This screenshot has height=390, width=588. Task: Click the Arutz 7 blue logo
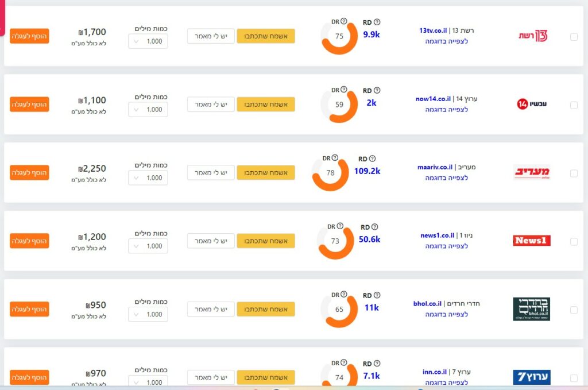click(x=532, y=377)
